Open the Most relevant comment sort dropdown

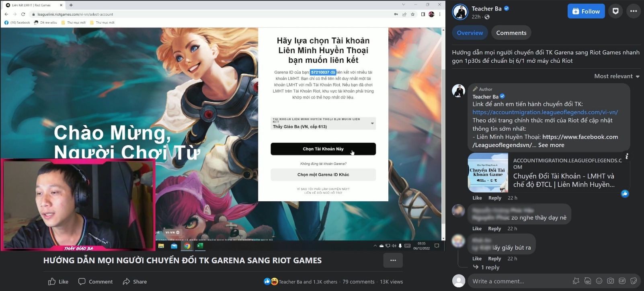click(617, 76)
